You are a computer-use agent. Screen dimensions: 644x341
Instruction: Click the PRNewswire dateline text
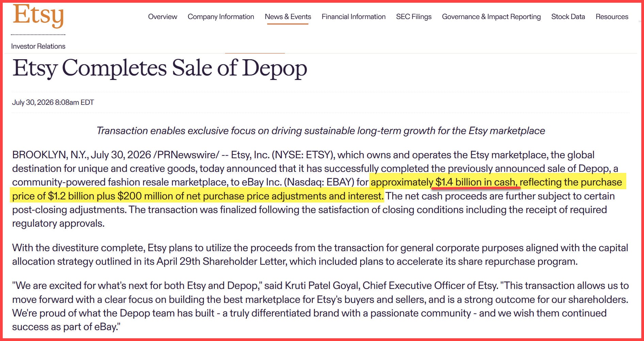pos(187,155)
